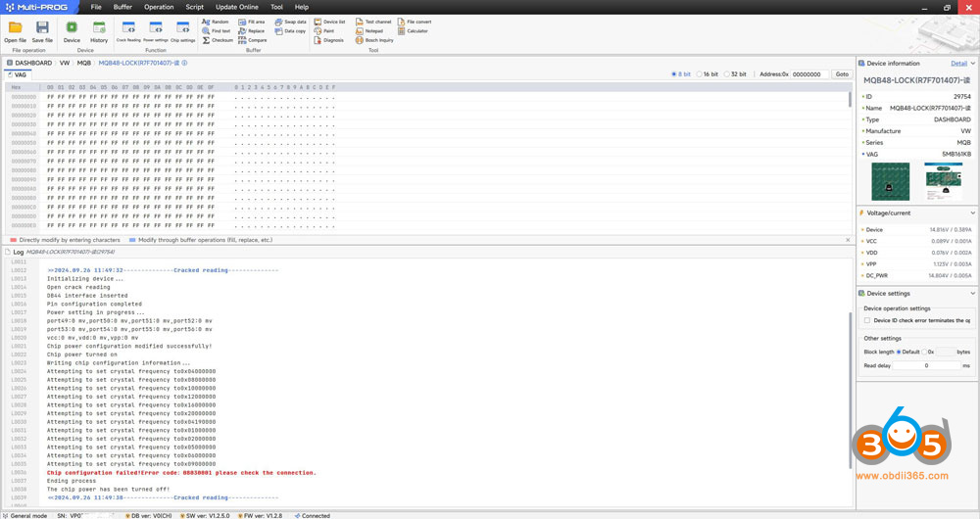Click the log panel vertical scrollbar
This screenshot has height=519, width=980.
(850, 391)
